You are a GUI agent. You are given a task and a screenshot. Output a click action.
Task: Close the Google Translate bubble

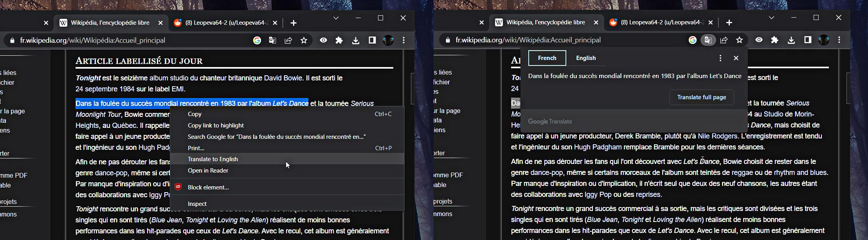click(736, 58)
